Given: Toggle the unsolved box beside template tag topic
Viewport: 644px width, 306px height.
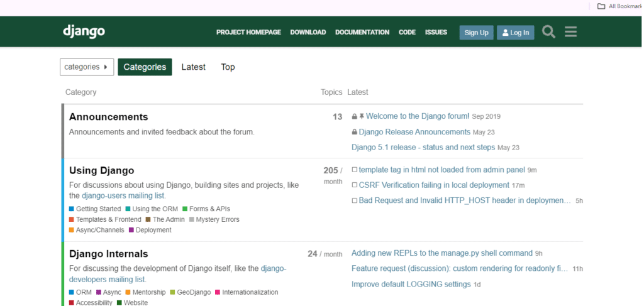Looking at the screenshot, I should click(355, 170).
